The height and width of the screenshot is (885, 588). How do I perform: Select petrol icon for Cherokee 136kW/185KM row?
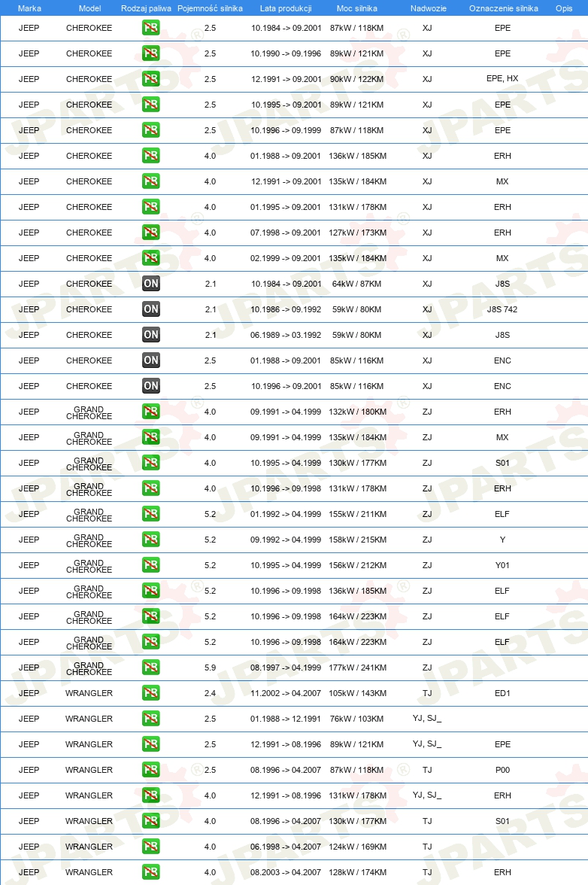pos(150,156)
